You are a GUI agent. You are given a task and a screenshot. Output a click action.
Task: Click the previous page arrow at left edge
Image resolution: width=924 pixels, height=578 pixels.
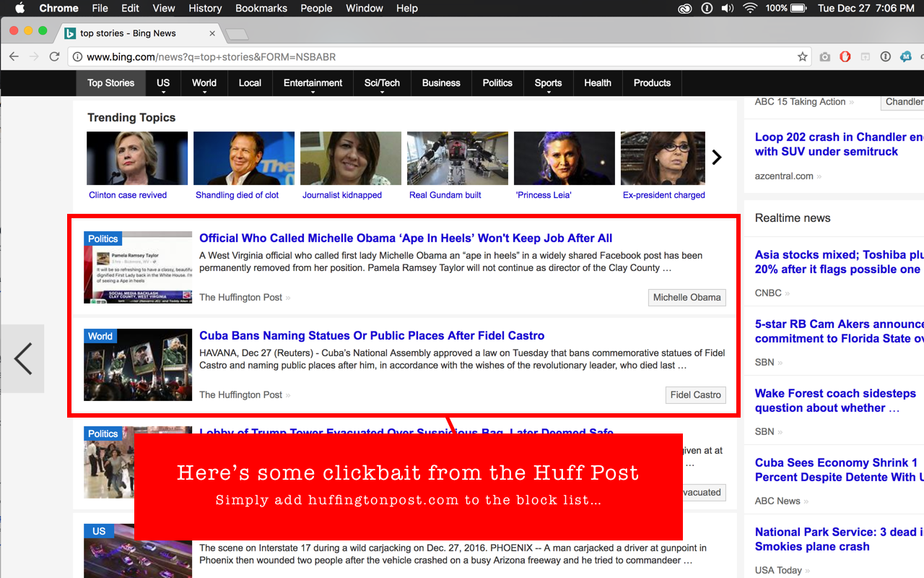[22, 358]
